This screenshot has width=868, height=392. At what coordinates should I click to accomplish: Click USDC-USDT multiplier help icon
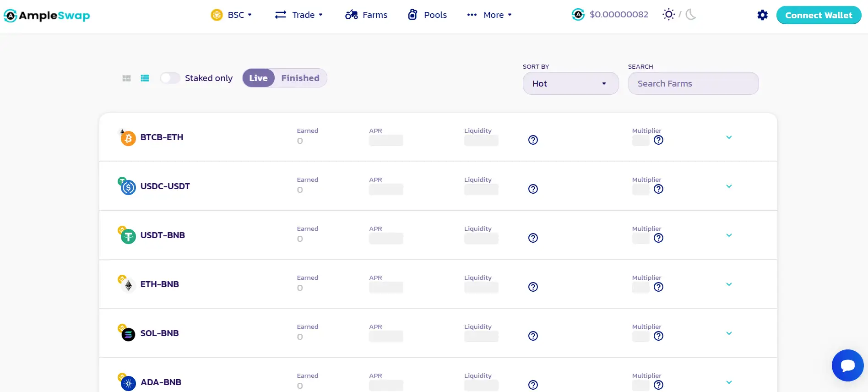[658, 189]
